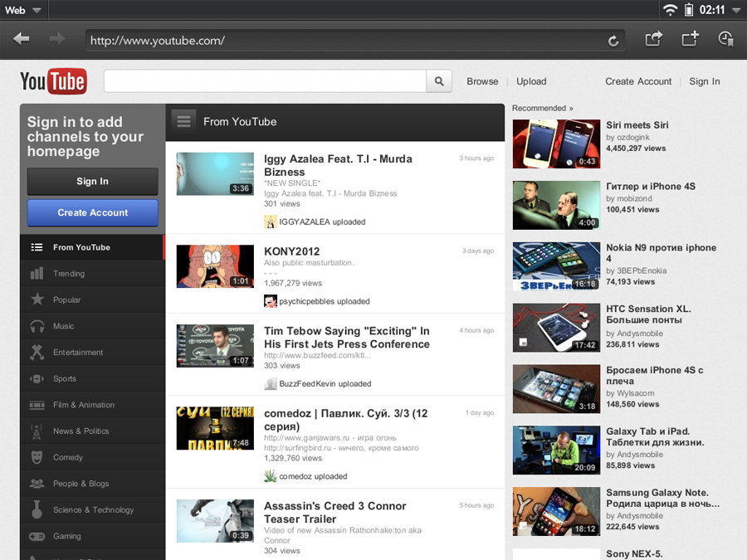This screenshot has width=747, height=560.
Task: Tap the battery status icon
Action: [689, 10]
